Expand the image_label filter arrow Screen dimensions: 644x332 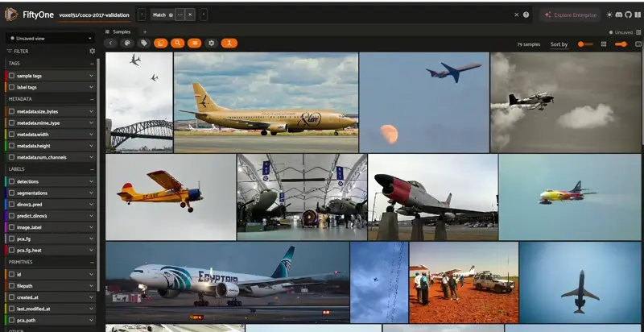(91, 227)
